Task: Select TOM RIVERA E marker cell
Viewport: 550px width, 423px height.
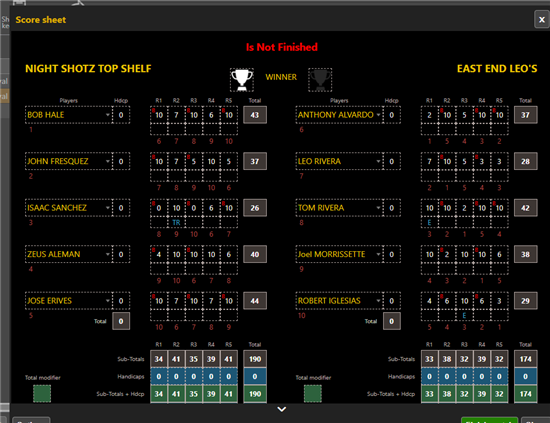Action: [x=429, y=223]
